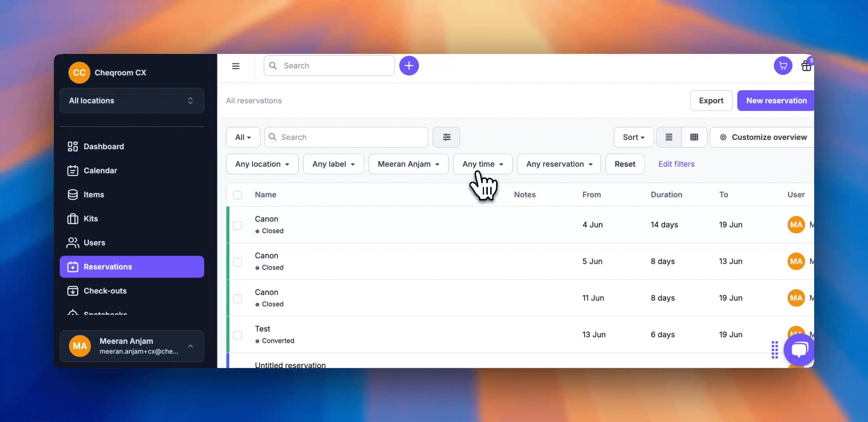Image resolution: width=868 pixels, height=422 pixels.
Task: Check the Canon 5 Jun reservation checkbox
Action: coord(237,262)
